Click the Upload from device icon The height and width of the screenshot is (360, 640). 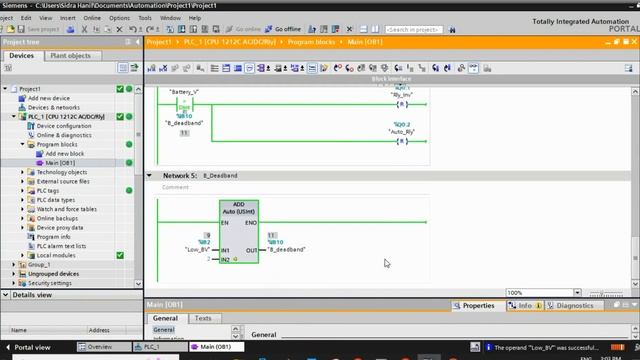click(x=193, y=29)
